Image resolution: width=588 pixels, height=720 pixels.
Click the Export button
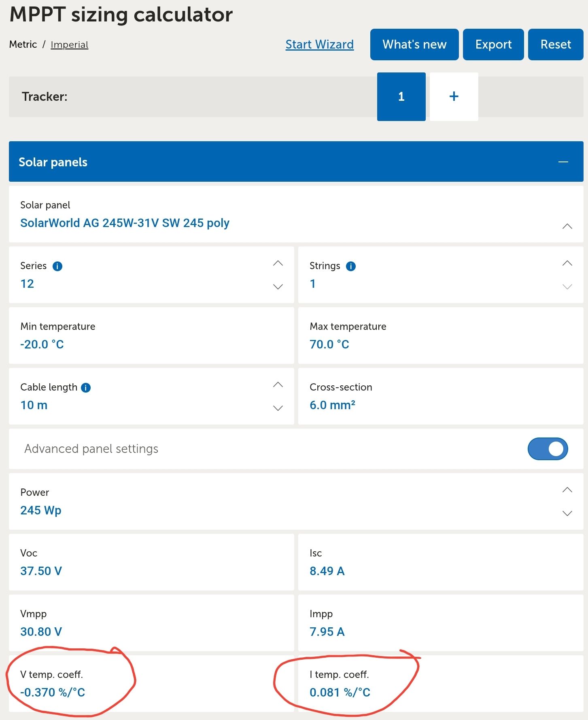click(x=493, y=44)
